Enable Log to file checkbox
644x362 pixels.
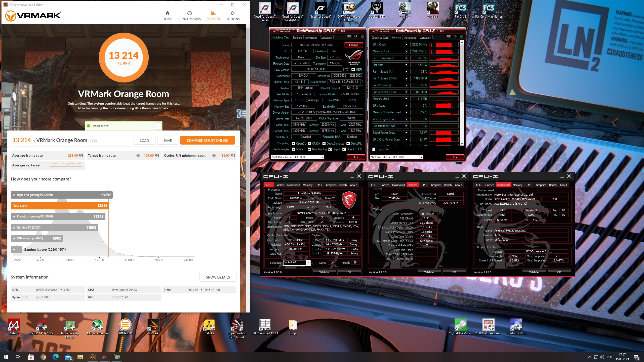pyautogui.click(x=374, y=149)
